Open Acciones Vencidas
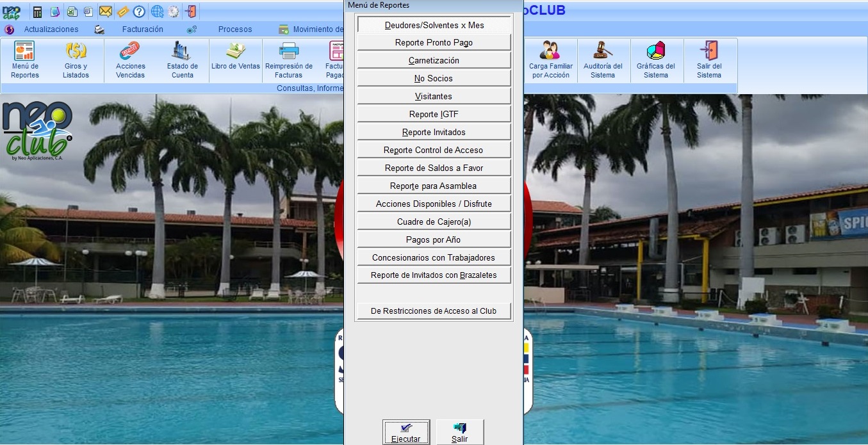 (131, 60)
